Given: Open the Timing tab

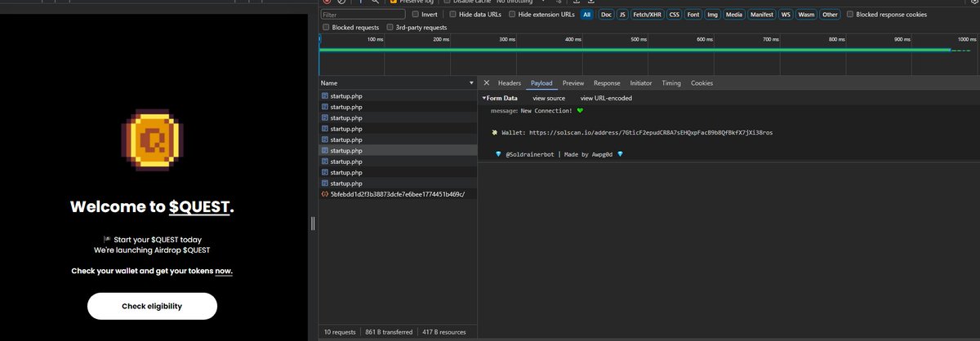Looking at the screenshot, I should 671,83.
